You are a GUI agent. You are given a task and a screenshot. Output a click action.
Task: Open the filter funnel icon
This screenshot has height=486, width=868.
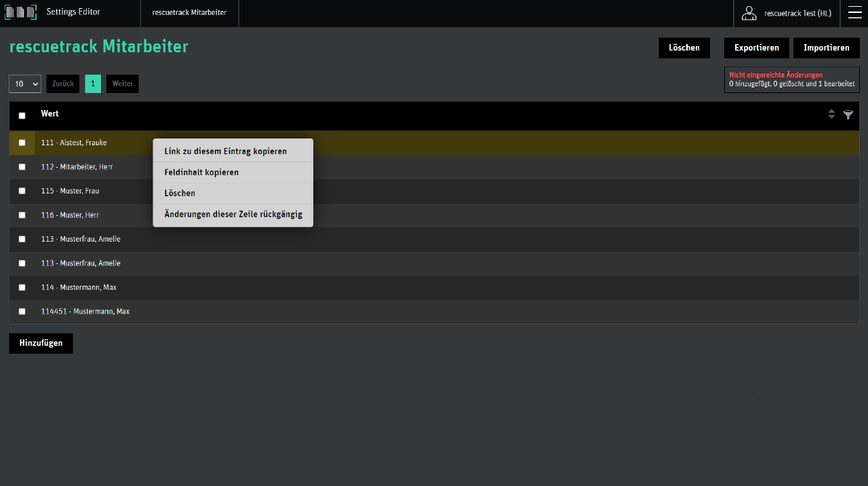click(x=848, y=114)
